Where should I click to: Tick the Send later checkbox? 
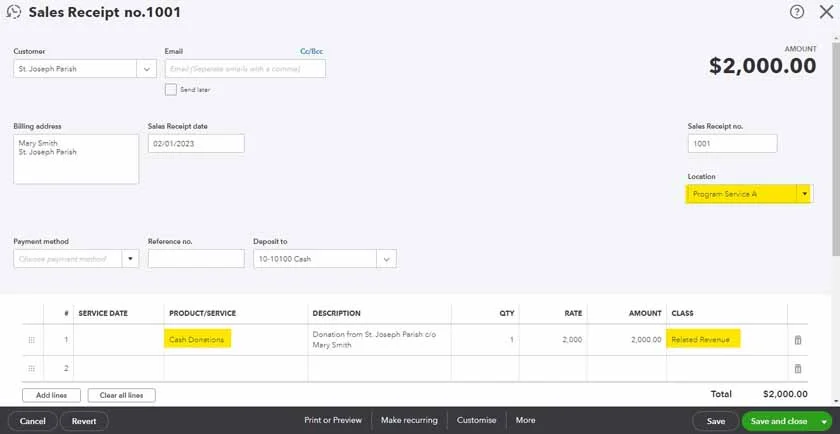click(x=171, y=89)
